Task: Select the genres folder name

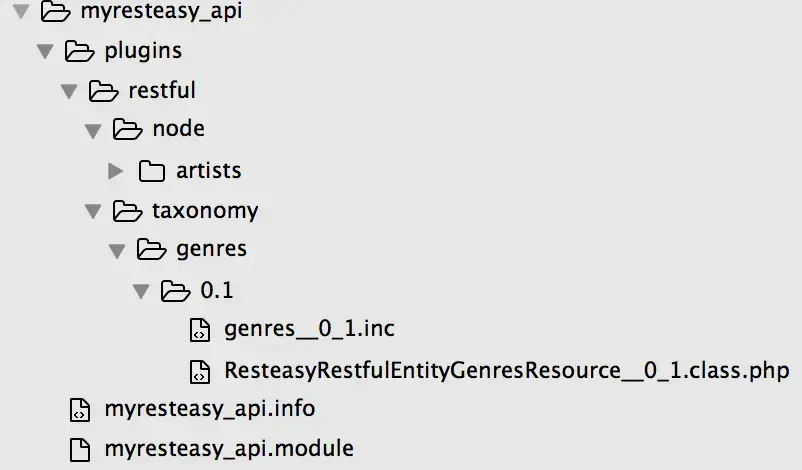Action: pos(211,250)
